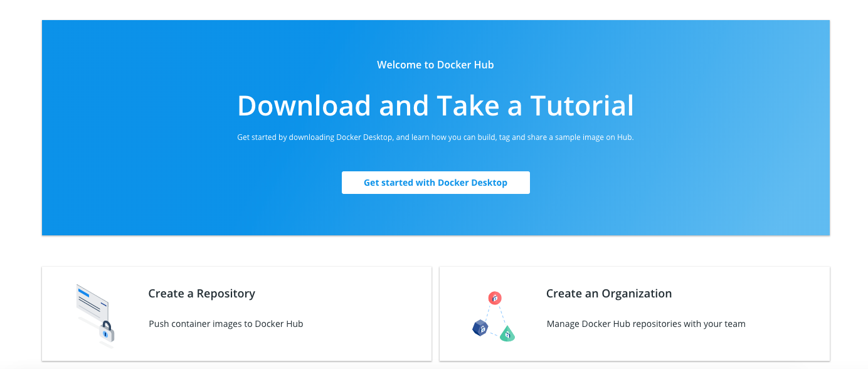Open the Create an Organization card title

609,294
